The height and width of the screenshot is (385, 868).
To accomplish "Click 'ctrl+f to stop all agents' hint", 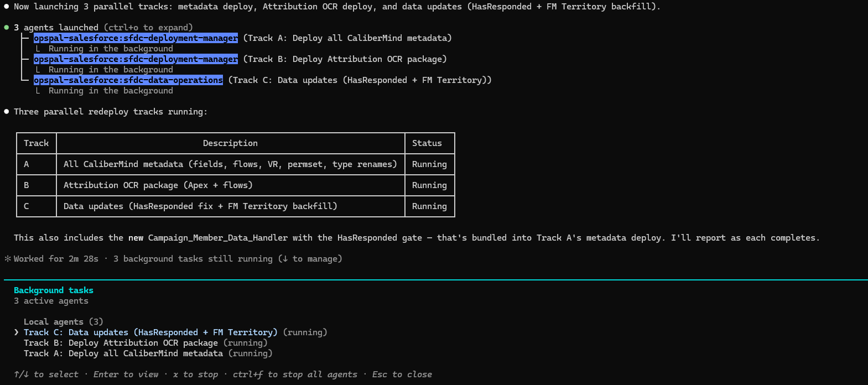I will [x=295, y=374].
